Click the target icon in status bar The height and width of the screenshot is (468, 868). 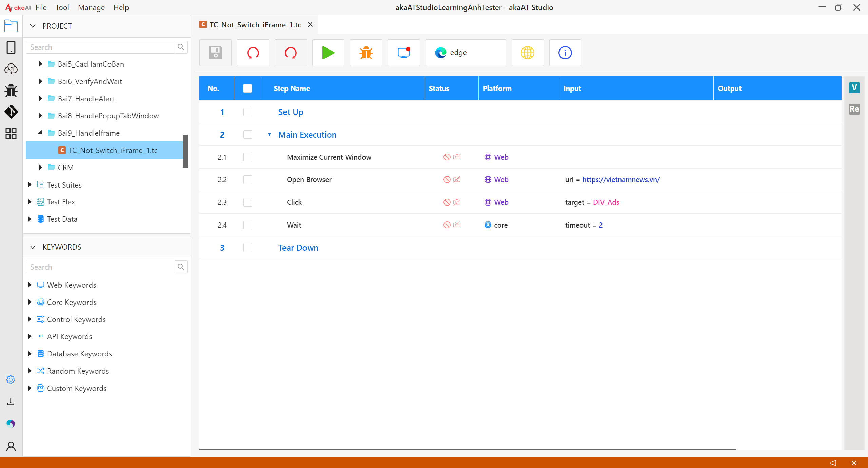pos(854,463)
